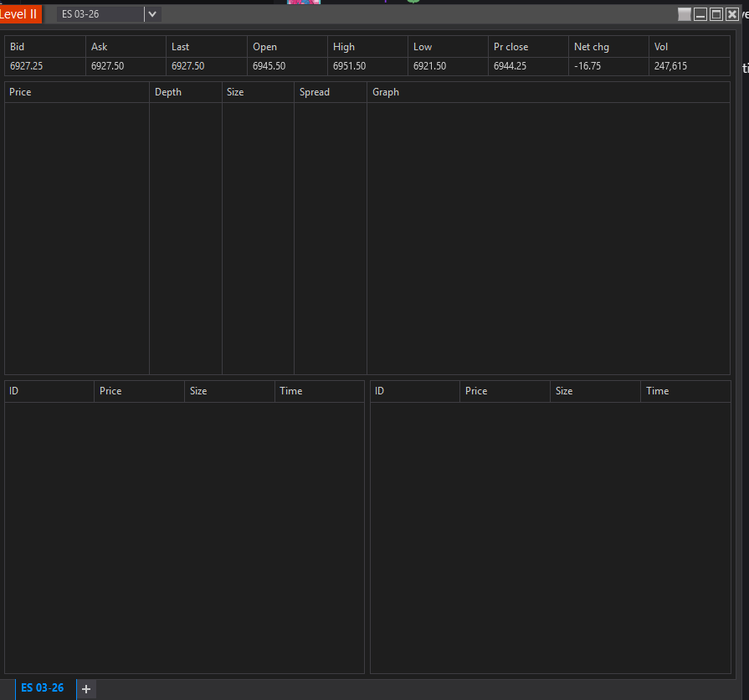The height and width of the screenshot is (700, 749).
Task: Click Time header in the right bottom panel
Action: 658,391
